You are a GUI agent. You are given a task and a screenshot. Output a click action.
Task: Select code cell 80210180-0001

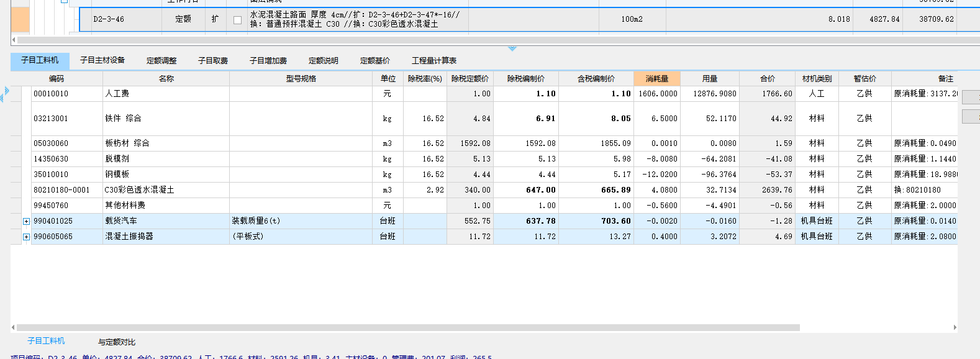click(67, 190)
